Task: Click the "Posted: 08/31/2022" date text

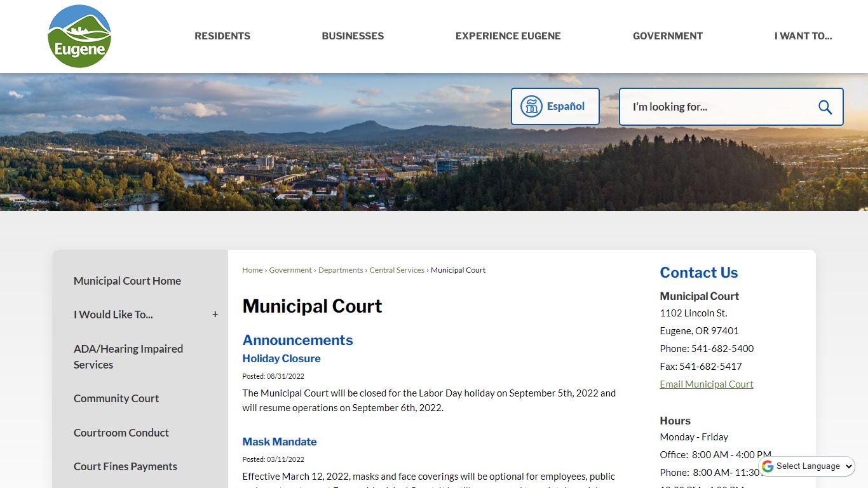Action: click(273, 376)
